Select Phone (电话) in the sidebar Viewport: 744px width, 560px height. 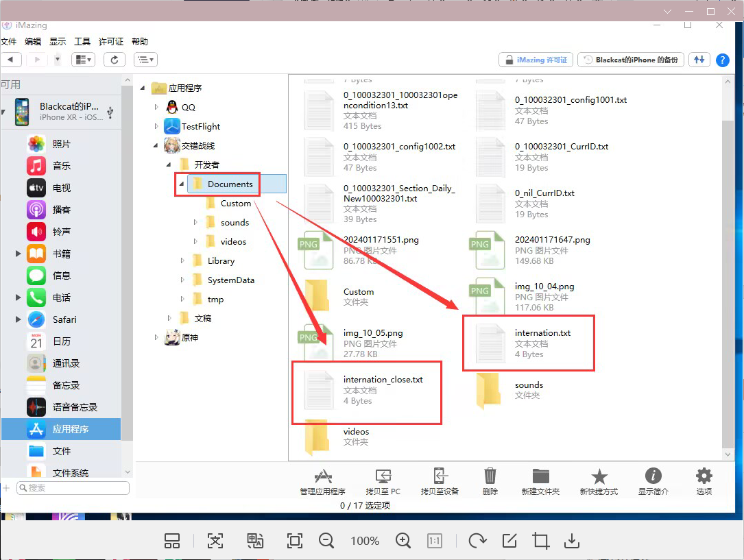61,297
